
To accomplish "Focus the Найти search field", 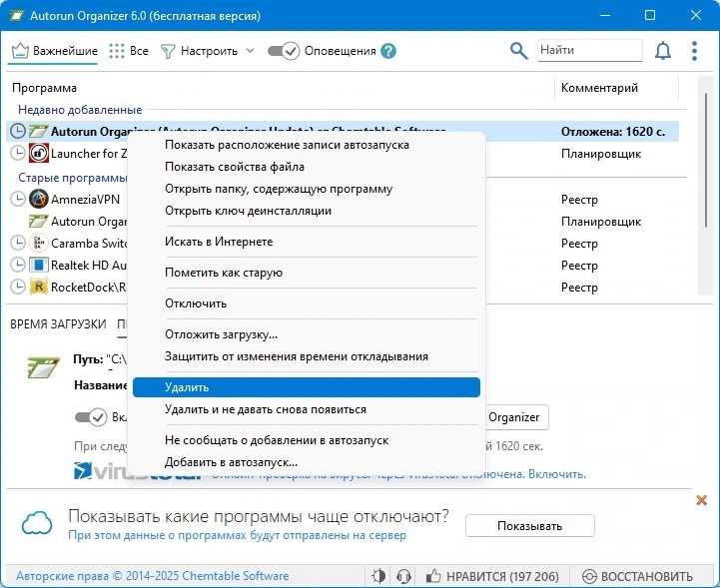I will (589, 50).
